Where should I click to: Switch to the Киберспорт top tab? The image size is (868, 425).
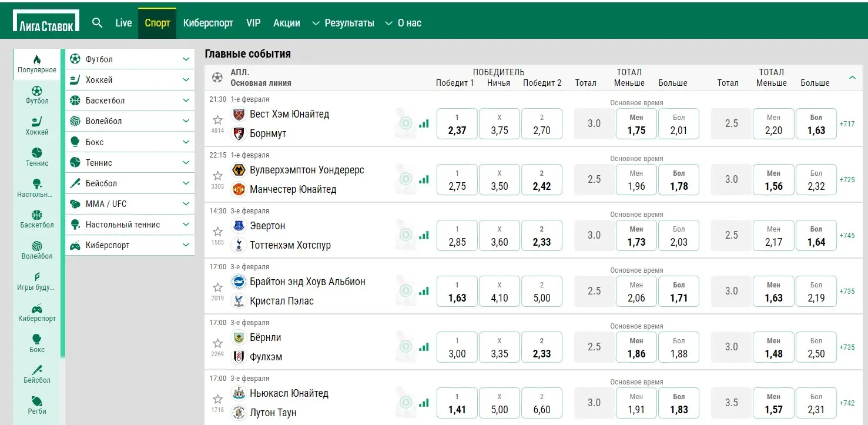point(208,23)
